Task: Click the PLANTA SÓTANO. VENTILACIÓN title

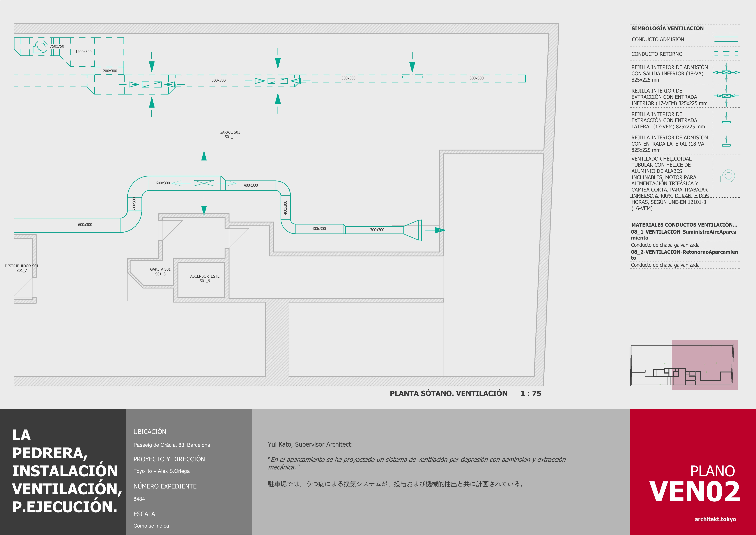Action: pyautogui.click(x=448, y=393)
